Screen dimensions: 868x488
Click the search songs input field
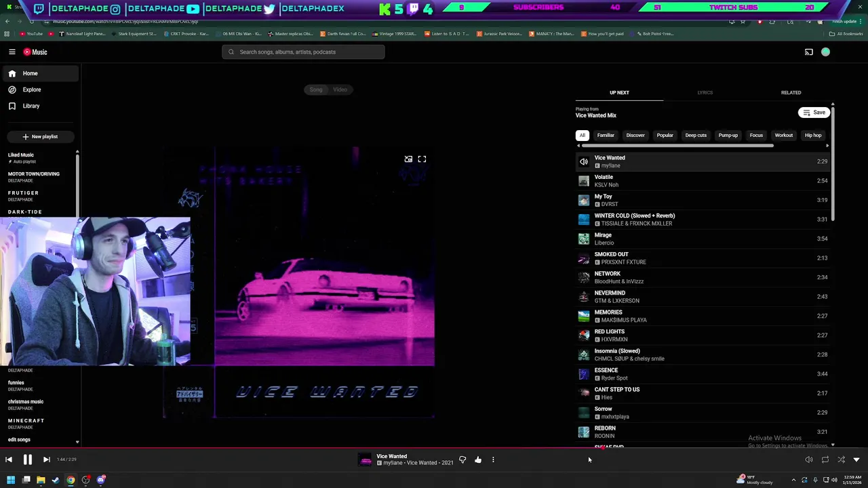(303, 52)
